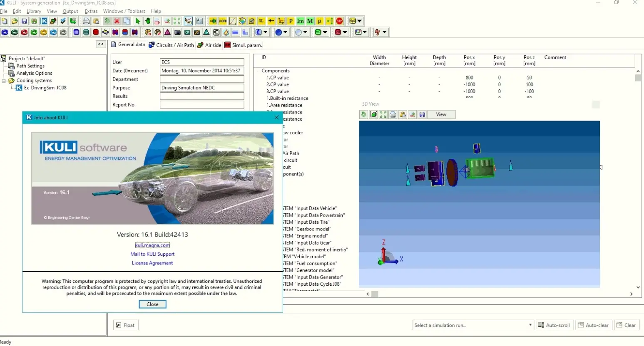Click the green rotate-reset icon in 3D View
The width and height of the screenshot is (644, 346).
tap(364, 114)
